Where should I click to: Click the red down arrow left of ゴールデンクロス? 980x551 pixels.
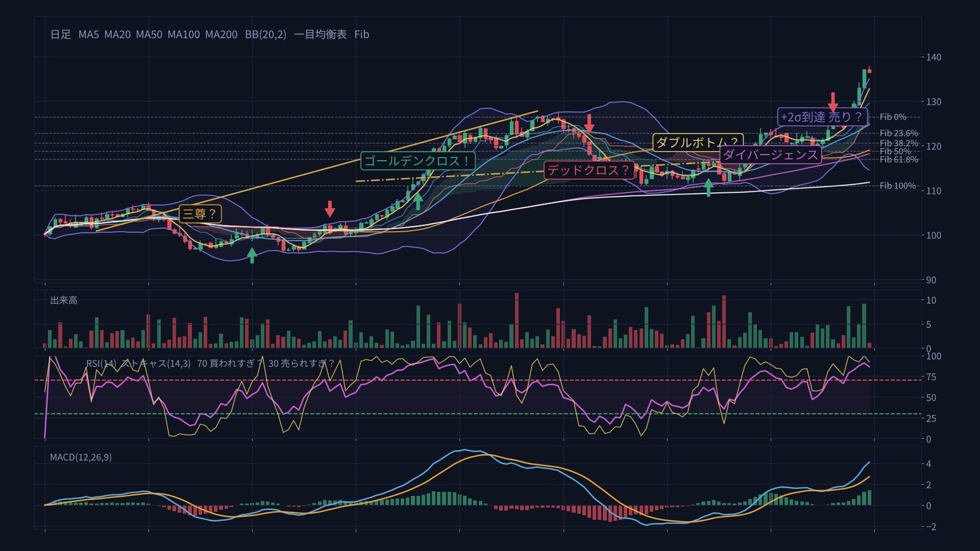(x=330, y=209)
